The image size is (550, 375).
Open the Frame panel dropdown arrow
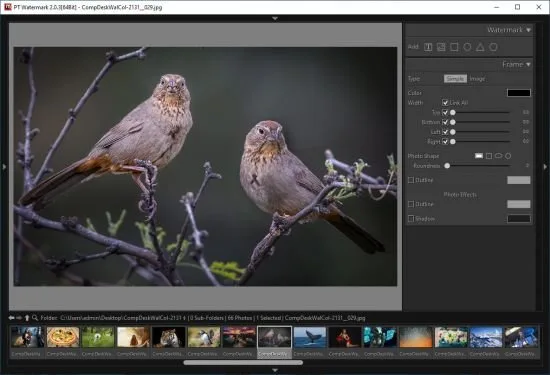click(x=528, y=65)
